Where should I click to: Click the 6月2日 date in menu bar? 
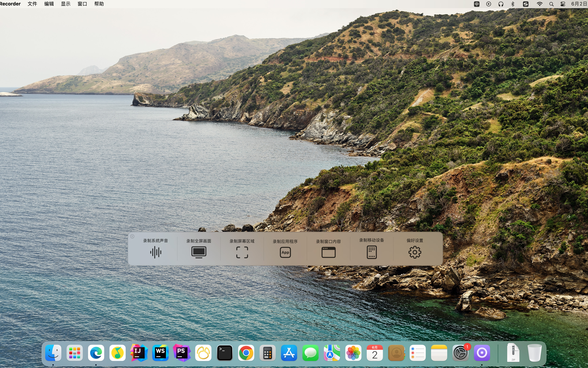[x=579, y=4]
